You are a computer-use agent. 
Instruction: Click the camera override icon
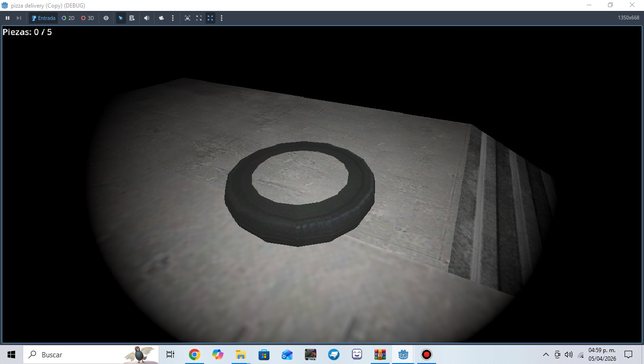[161, 18]
